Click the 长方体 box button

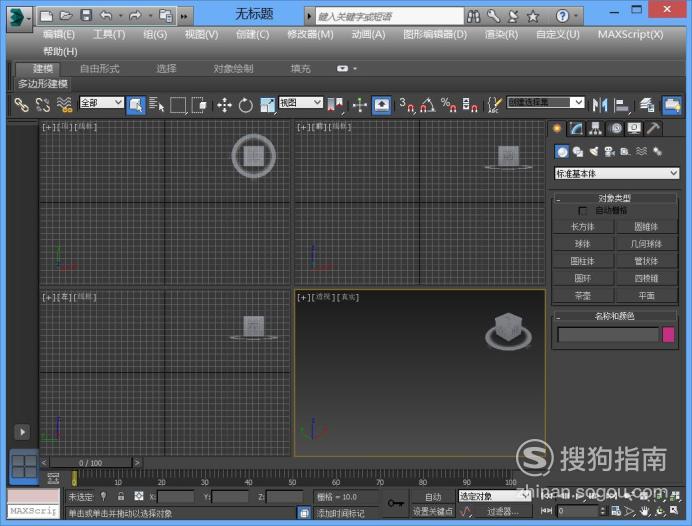583,227
